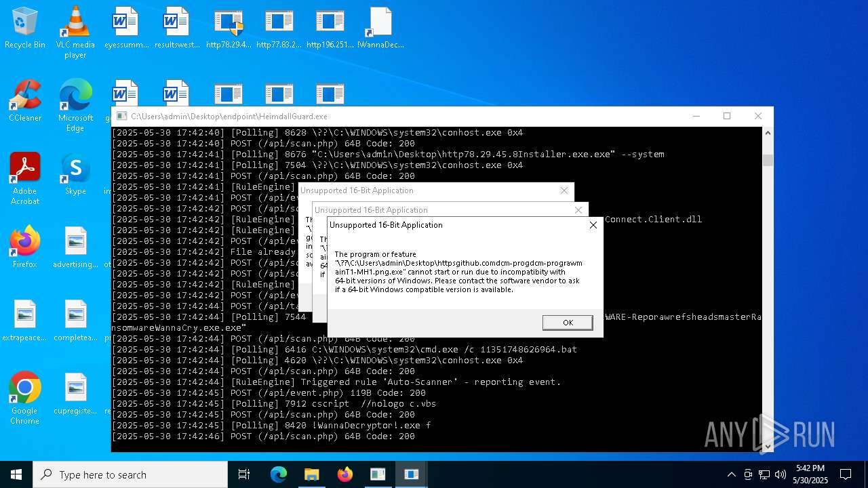The image size is (868, 488).
Task: Click OK in the Unsupported 16-Bit Application dialog
Action: point(568,323)
